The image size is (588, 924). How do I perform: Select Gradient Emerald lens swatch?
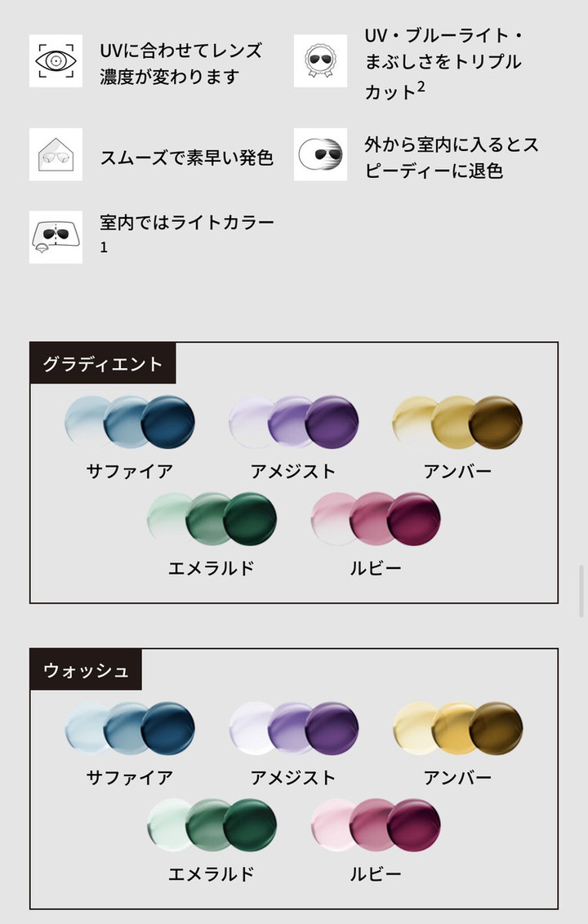(x=212, y=519)
